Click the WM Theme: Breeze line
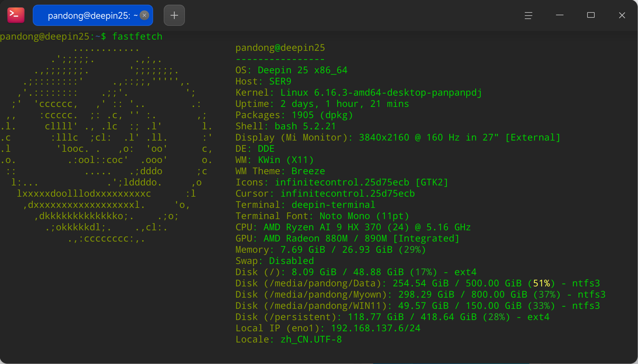638x364 pixels. pyautogui.click(x=280, y=171)
